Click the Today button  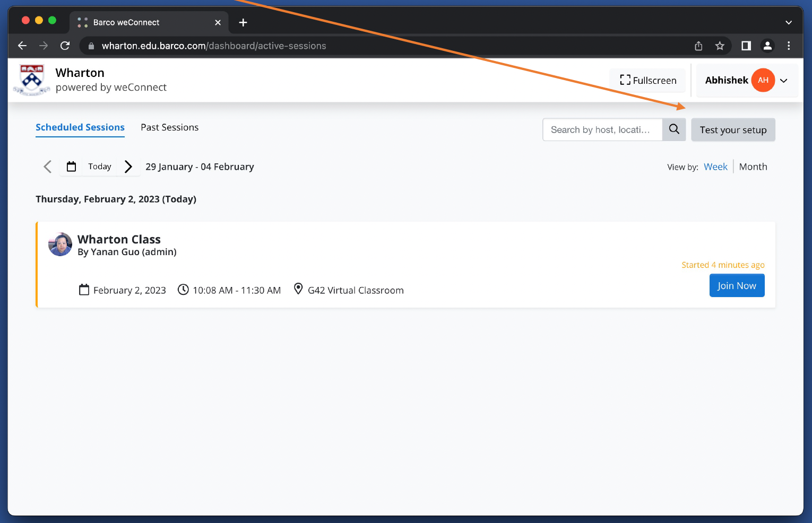100,167
